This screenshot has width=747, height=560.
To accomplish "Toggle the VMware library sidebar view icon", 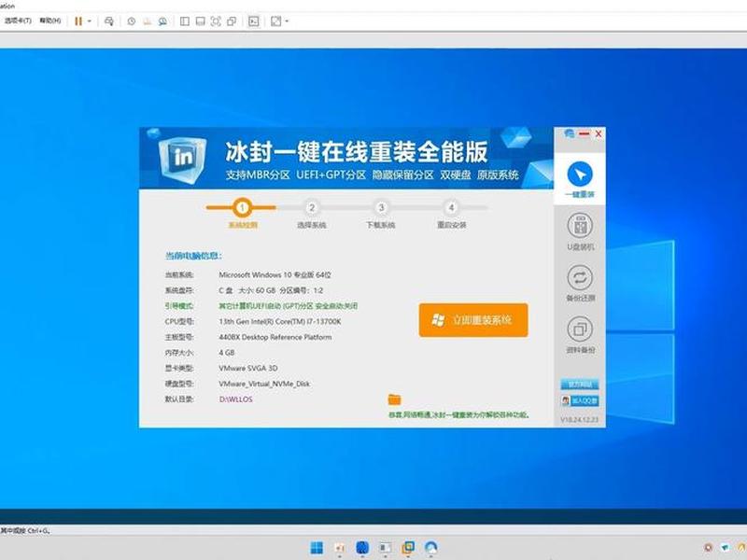I will [185, 21].
